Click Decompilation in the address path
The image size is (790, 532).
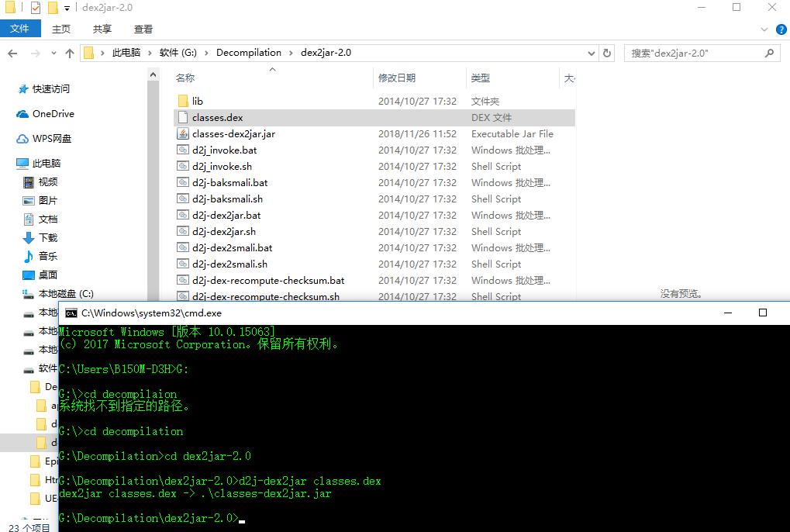(248, 53)
